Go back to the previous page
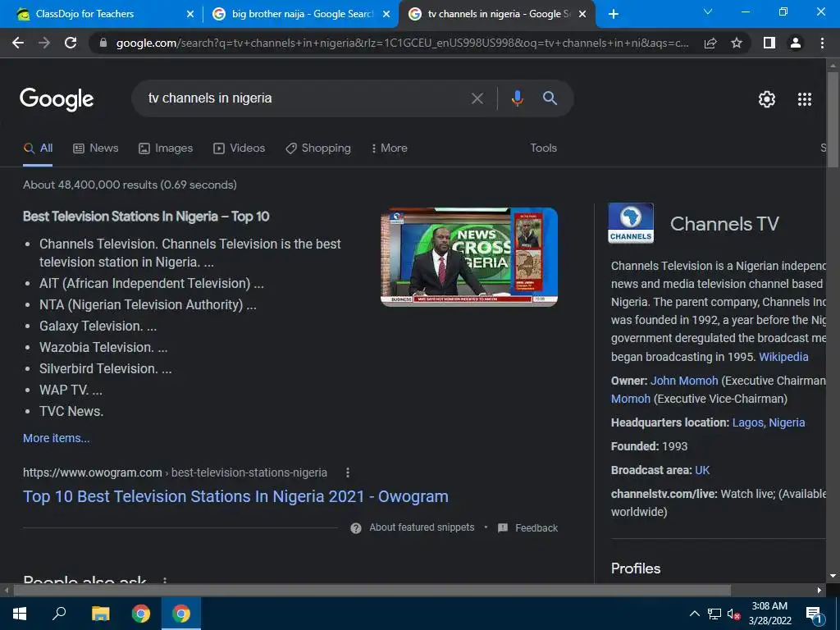The image size is (840, 630). (x=18, y=43)
